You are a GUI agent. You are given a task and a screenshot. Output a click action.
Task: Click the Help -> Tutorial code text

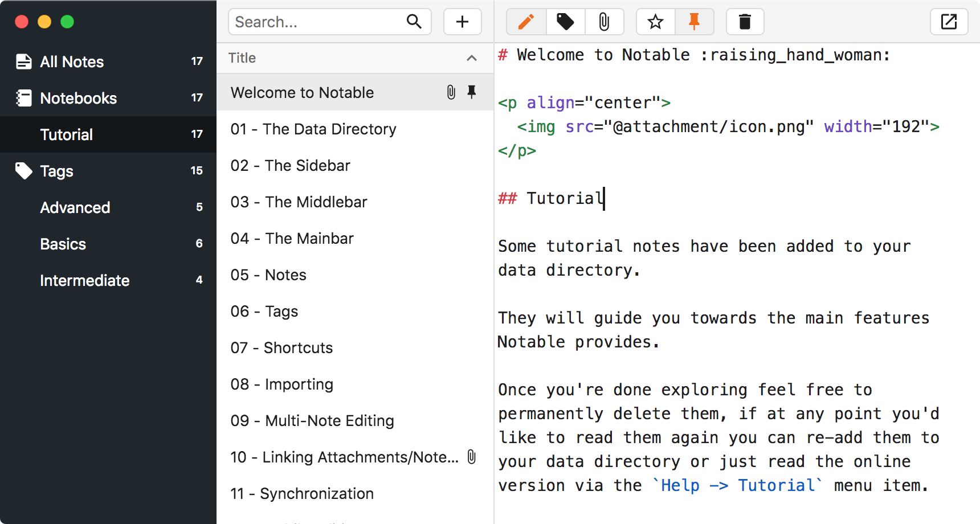point(738,485)
